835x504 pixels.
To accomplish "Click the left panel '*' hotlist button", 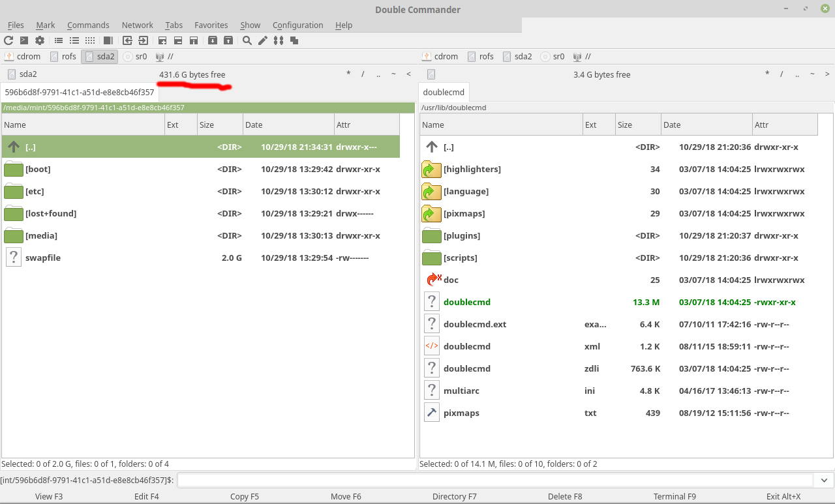I will 348,74.
